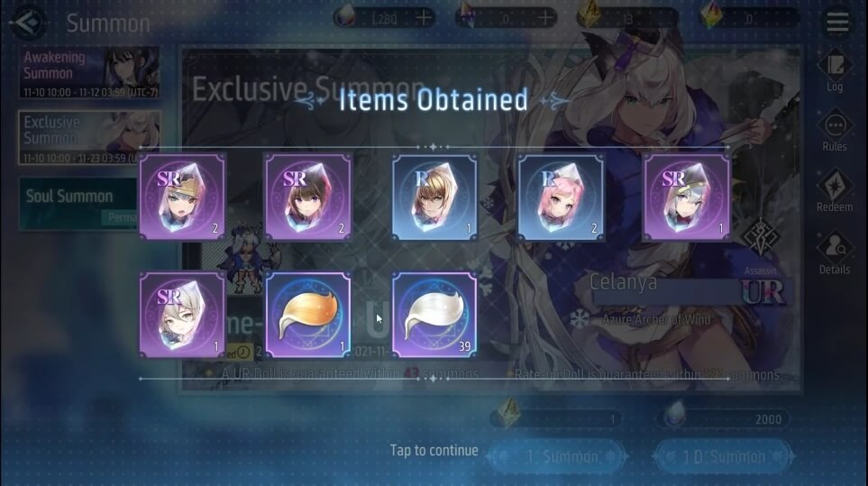Screen dimensions: 868x486
Task: Open the hamburger menu icon
Action: tap(837, 23)
